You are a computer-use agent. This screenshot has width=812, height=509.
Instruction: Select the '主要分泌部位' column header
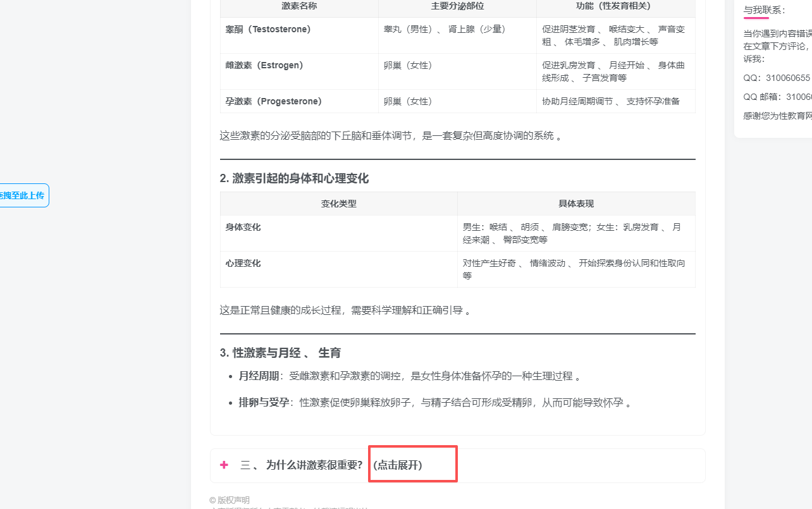[x=457, y=6]
